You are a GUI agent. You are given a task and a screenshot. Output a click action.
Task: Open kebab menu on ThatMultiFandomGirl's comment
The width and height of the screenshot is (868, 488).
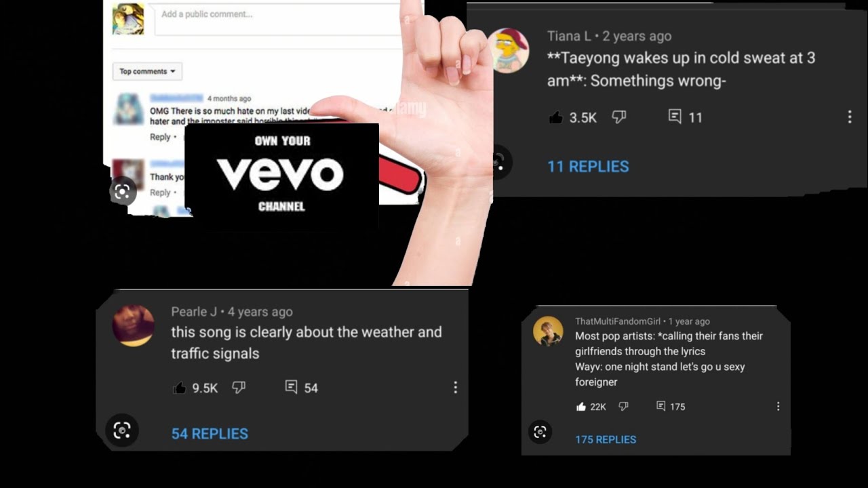[x=778, y=407]
